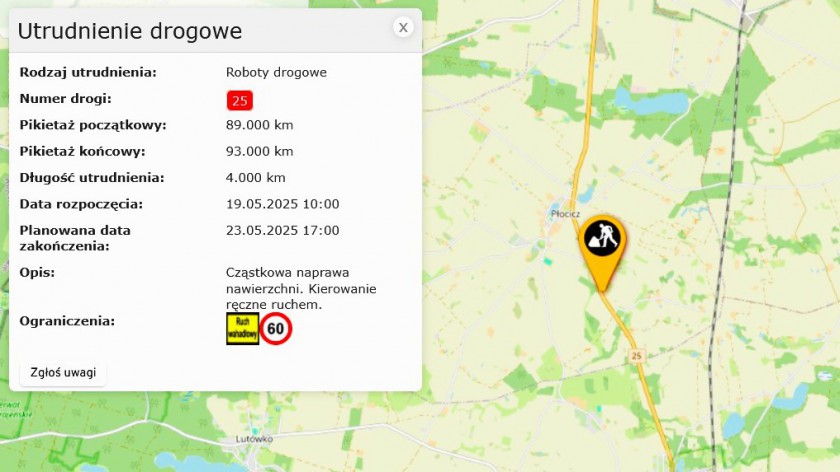This screenshot has height=472, width=840.
Task: Click the planned end date 23.05.2025 17:00
Action: coord(282,230)
